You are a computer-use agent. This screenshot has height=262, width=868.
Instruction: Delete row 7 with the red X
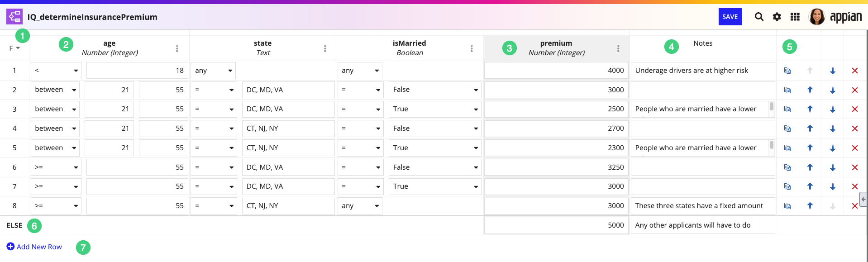tap(855, 186)
